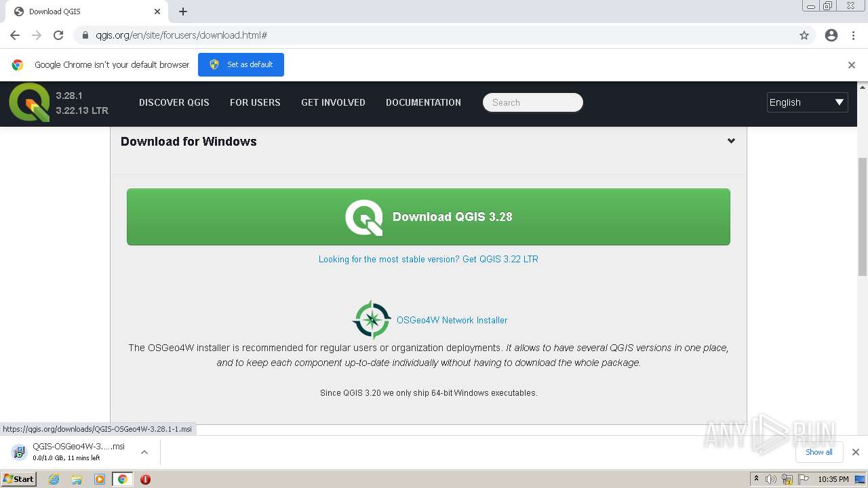868x488 pixels.
Task: Click the Download QGIS 3.28 button
Action: (x=429, y=217)
